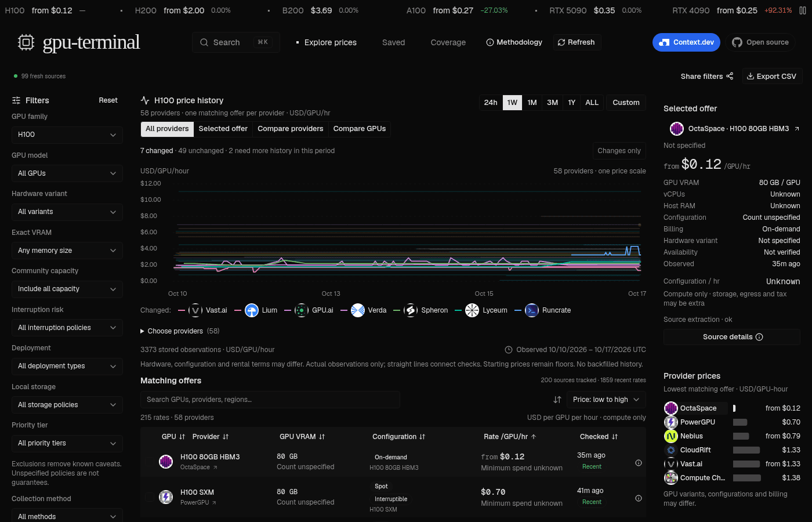Click the refresh arrows icon
The image size is (812, 522).
(x=561, y=42)
